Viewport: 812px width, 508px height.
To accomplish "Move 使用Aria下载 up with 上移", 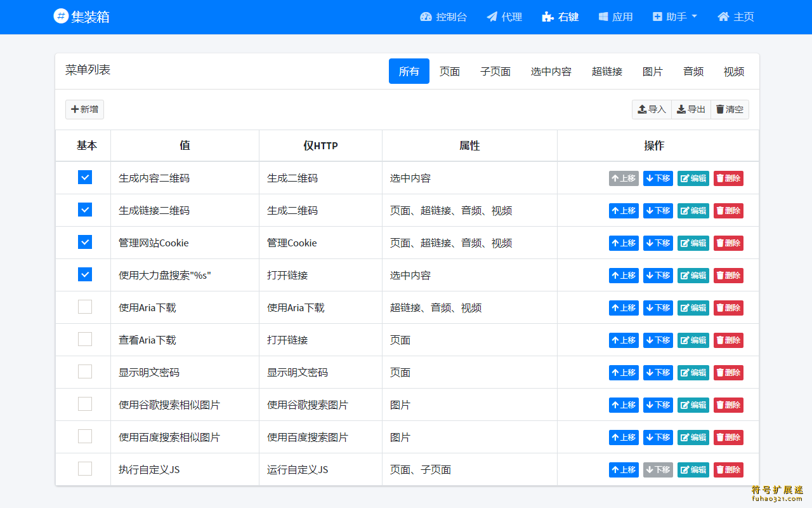I will (x=624, y=308).
